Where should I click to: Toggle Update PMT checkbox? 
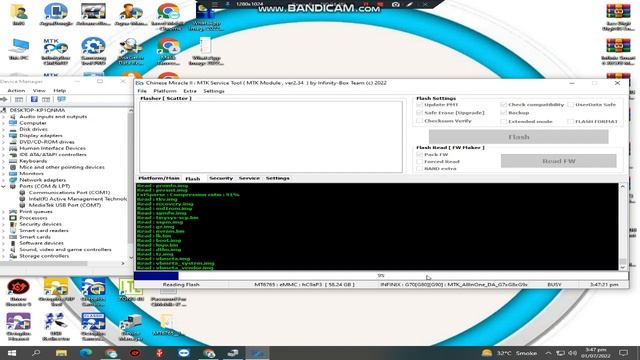coord(420,105)
